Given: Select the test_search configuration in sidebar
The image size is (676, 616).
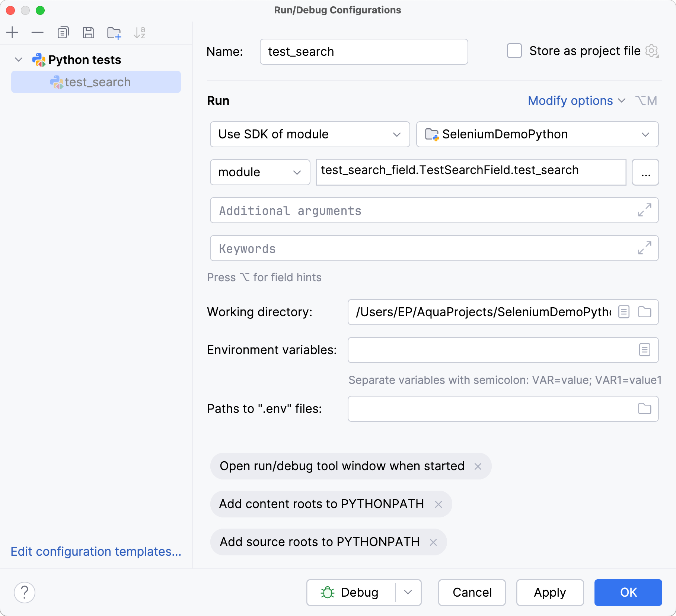Looking at the screenshot, I should (x=98, y=82).
